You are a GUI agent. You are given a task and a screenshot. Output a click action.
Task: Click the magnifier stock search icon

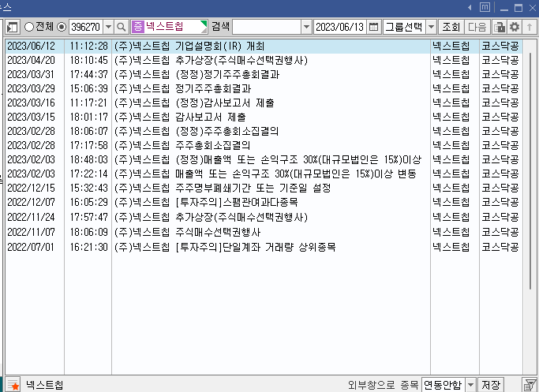coord(121,27)
